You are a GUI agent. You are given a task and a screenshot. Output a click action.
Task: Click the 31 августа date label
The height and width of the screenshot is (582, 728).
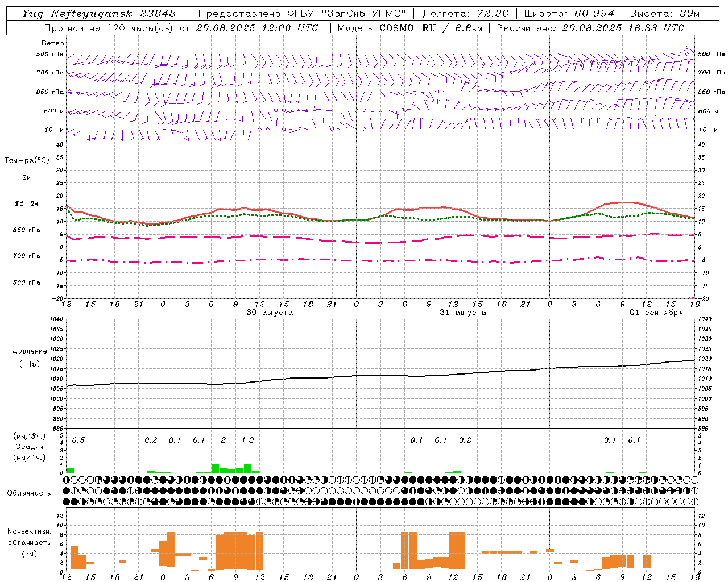463,312
